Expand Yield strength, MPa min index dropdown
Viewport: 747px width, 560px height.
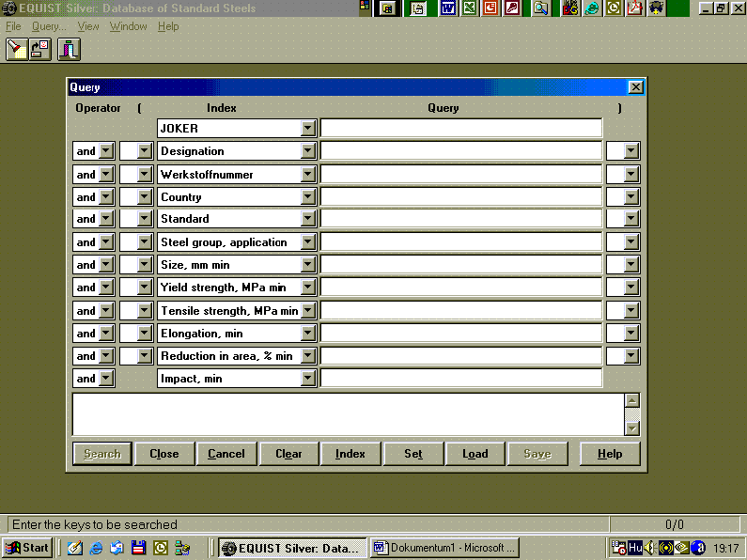308,288
